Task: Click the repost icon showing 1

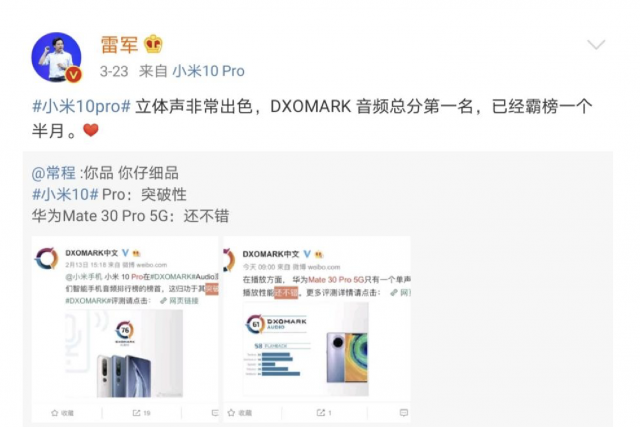Action: (321, 413)
